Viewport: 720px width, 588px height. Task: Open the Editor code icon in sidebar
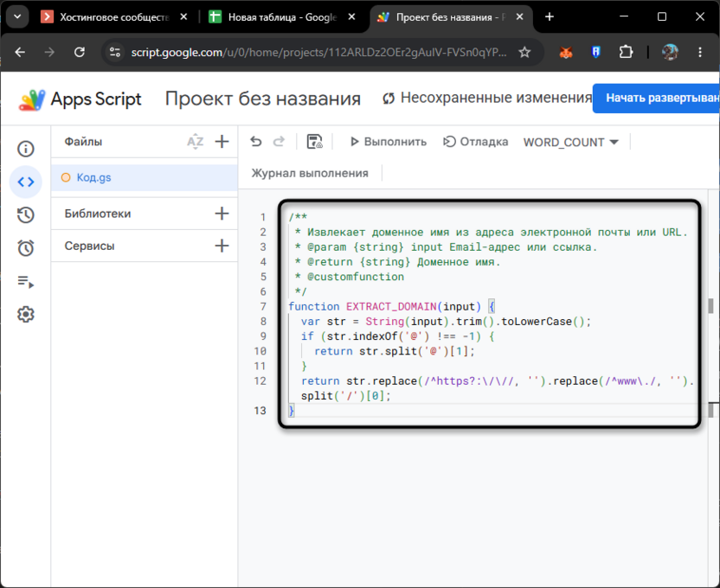click(26, 182)
